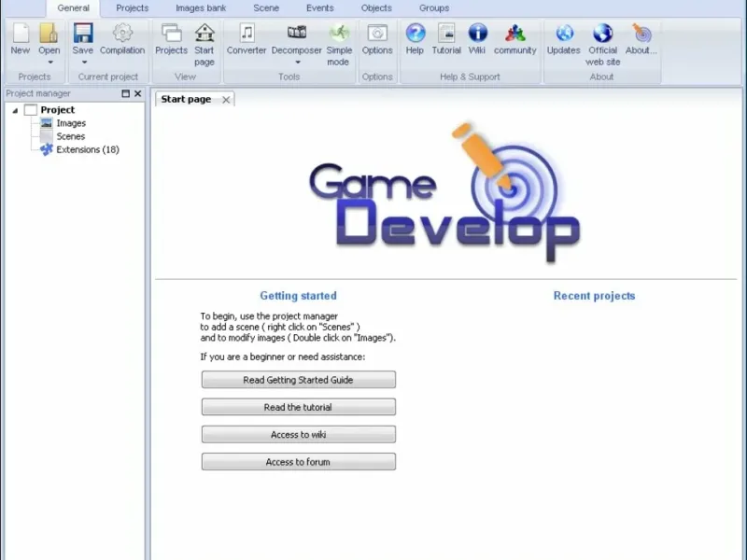The image size is (747, 560).
Task: Open the Scene ribbon tab
Action: tap(266, 8)
